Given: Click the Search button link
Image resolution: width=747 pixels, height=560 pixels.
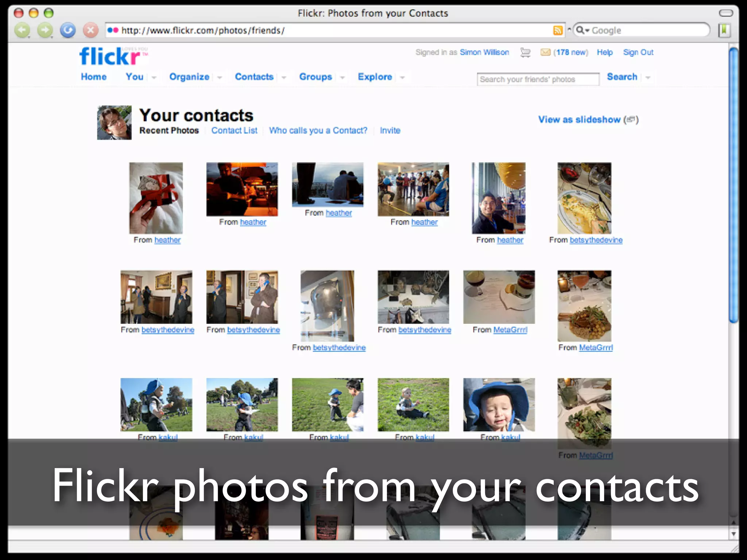Looking at the screenshot, I should pos(622,77).
